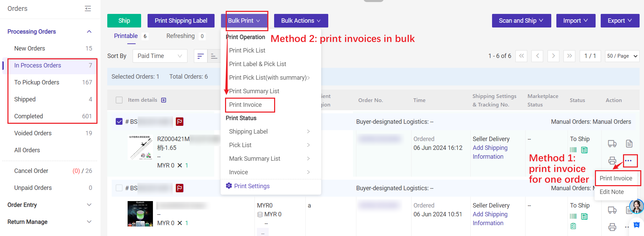
Task: Click barcode status icon in second order row
Action: coord(573,216)
